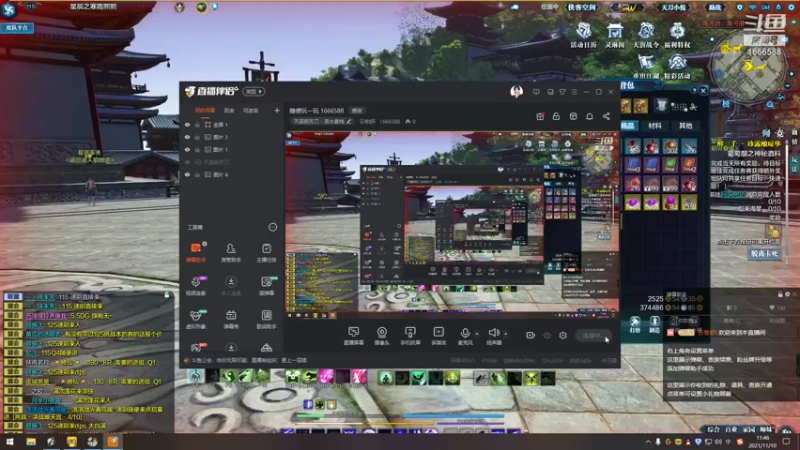The width and height of the screenshot is (800, 450).
Task: Open the gift box icon with red dot
Action: click(x=540, y=116)
